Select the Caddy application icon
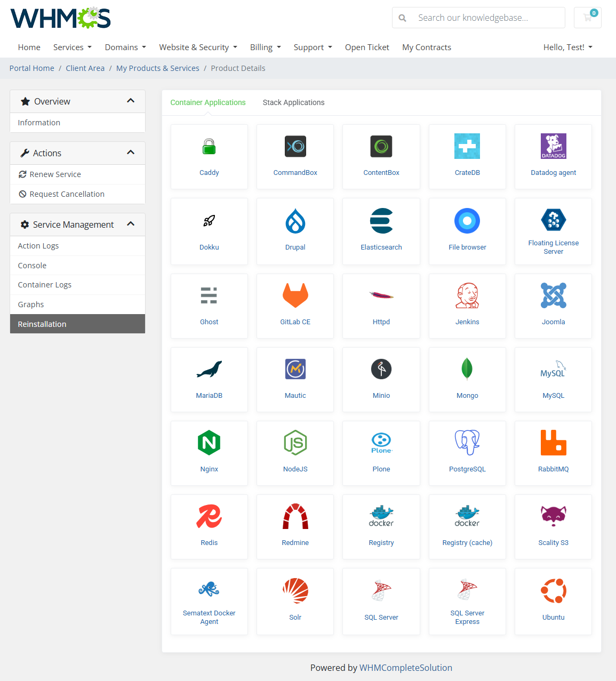Viewport: 616px width, 681px height. point(209,146)
